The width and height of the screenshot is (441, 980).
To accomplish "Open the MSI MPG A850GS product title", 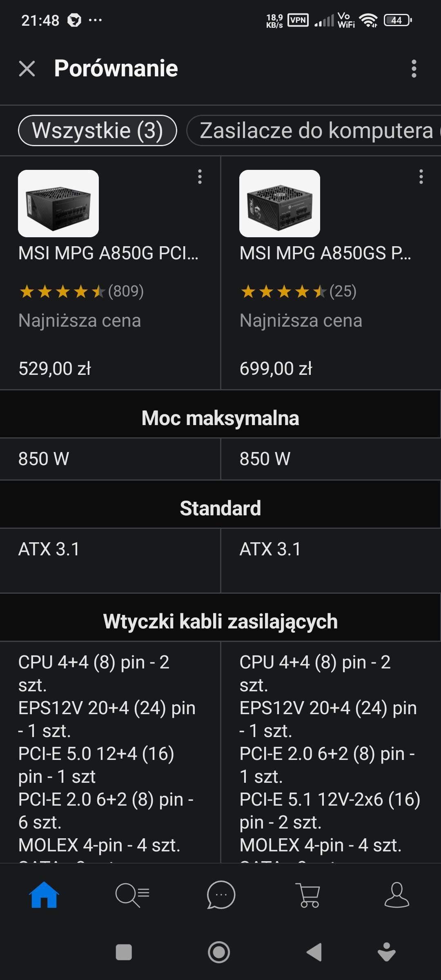I will pyautogui.click(x=325, y=253).
